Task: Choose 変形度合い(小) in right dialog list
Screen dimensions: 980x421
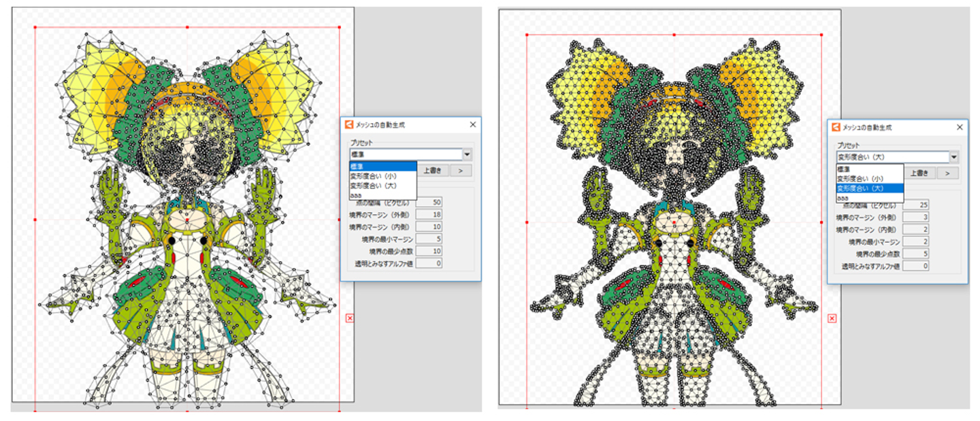Action: 870,178
